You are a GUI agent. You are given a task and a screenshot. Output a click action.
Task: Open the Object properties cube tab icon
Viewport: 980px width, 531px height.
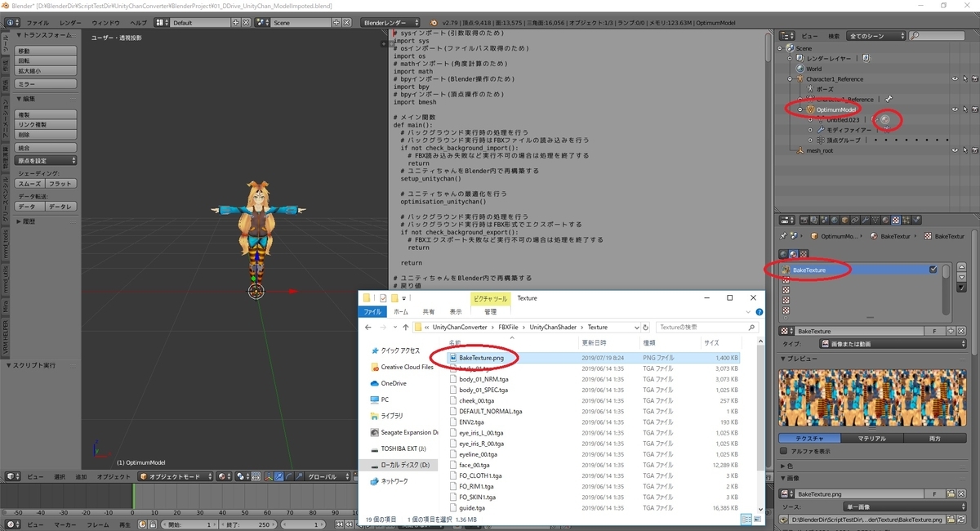pos(844,220)
